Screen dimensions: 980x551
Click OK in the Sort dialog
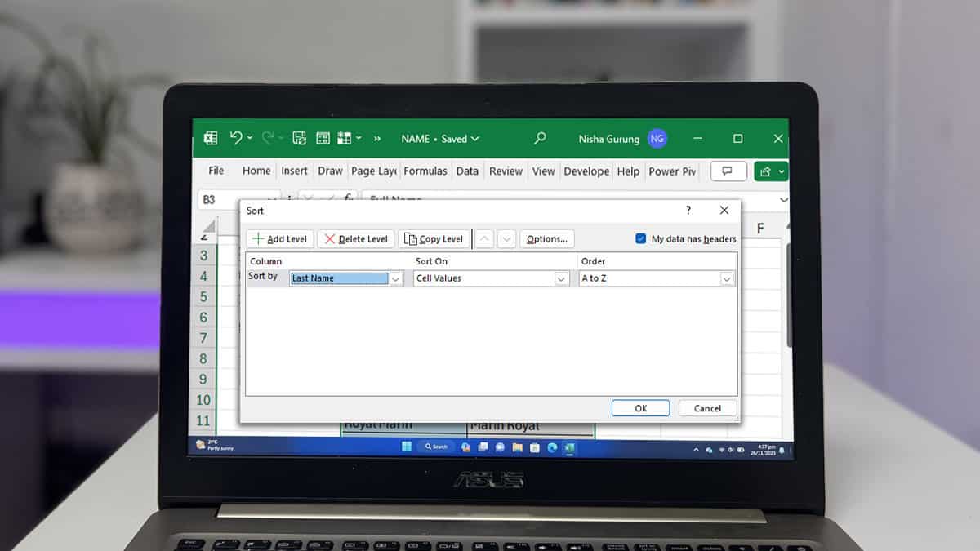[641, 408]
